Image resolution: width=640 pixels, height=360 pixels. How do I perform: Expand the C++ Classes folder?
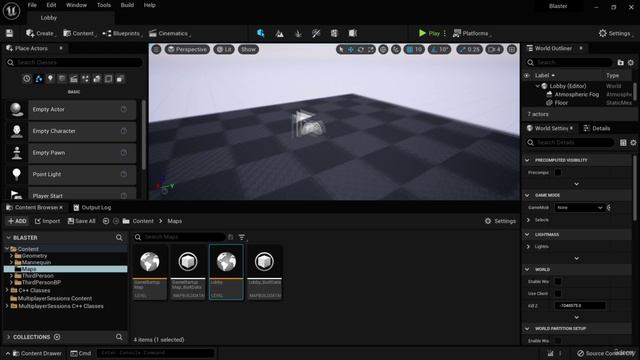click(7, 290)
